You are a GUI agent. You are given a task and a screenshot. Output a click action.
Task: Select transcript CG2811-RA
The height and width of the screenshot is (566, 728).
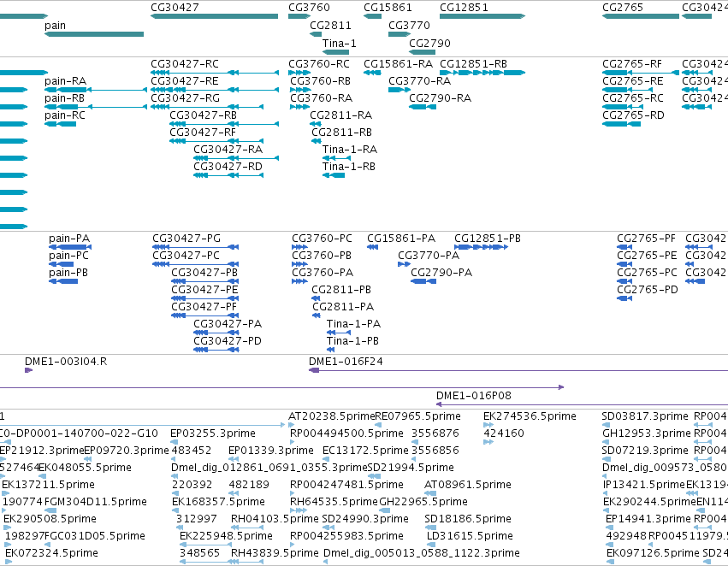316,124
